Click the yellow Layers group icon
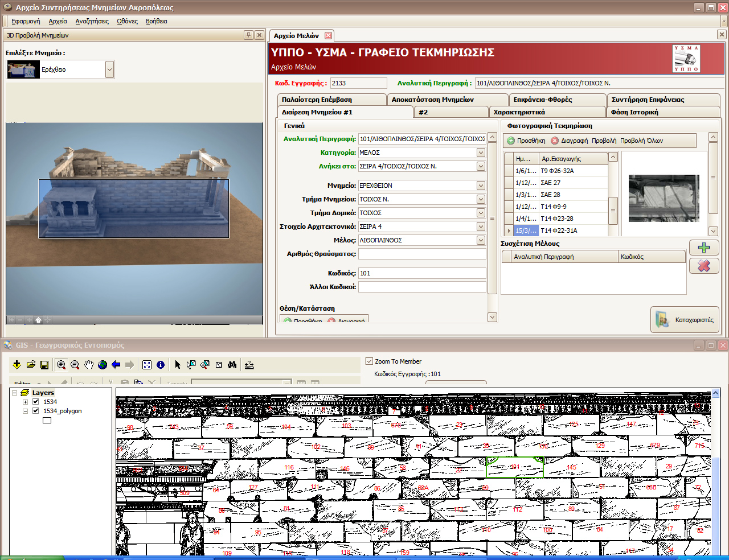 [25, 393]
